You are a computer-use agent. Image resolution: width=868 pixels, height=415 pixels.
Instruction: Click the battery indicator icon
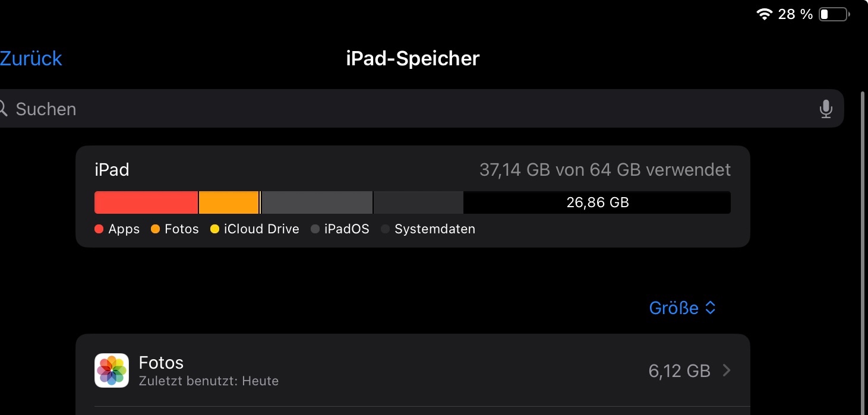pyautogui.click(x=833, y=14)
